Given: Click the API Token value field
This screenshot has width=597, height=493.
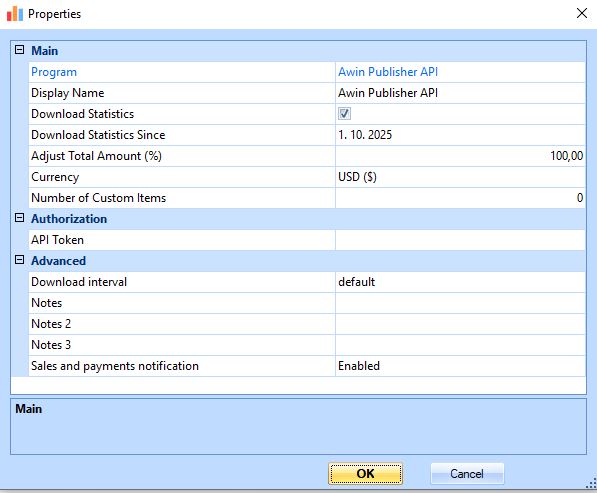Looking at the screenshot, I should pyautogui.click(x=460, y=240).
